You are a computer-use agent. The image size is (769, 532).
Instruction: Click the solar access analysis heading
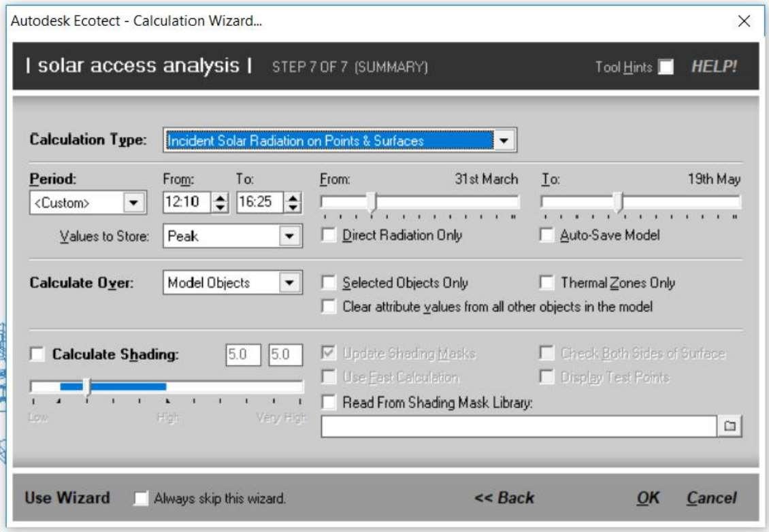(139, 65)
